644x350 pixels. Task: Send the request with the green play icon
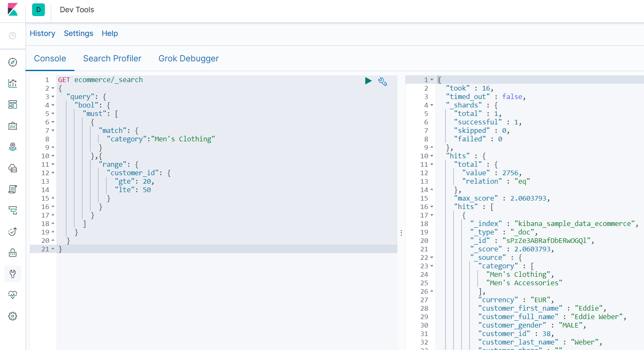[x=368, y=81]
